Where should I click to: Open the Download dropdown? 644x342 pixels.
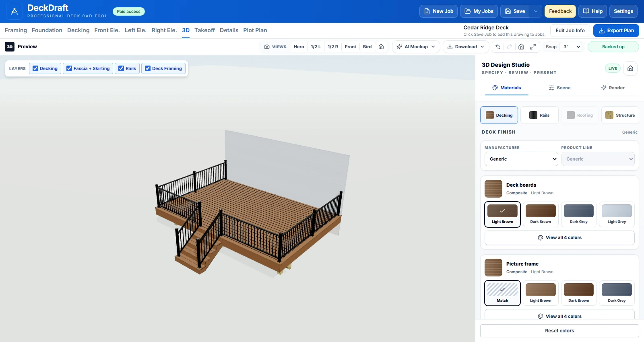[x=466, y=47]
